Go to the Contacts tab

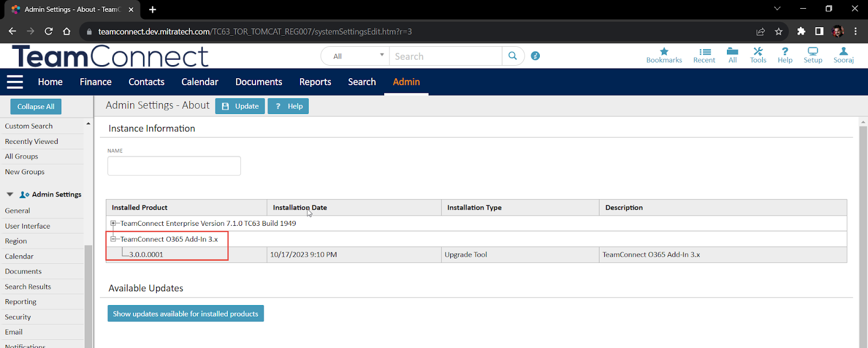[146, 82]
